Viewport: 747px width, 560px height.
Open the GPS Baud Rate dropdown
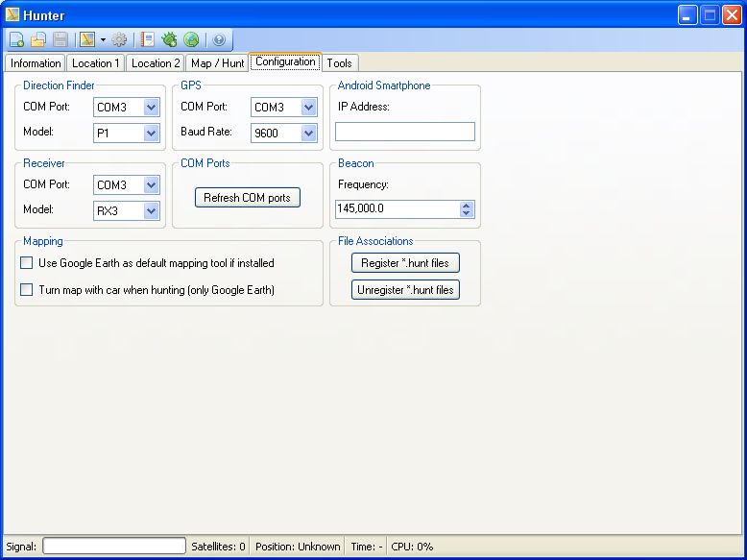308,134
